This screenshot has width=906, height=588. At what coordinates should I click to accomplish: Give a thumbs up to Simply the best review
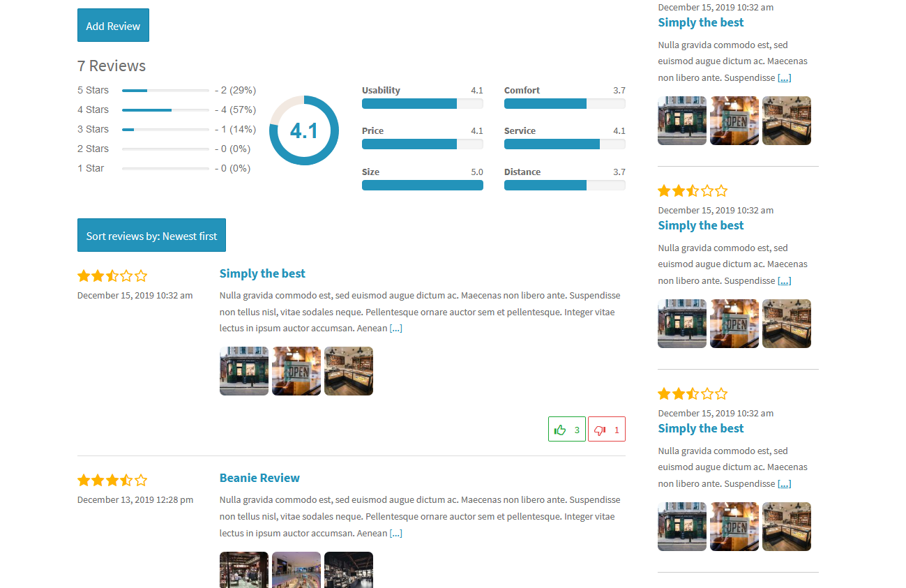coord(566,428)
